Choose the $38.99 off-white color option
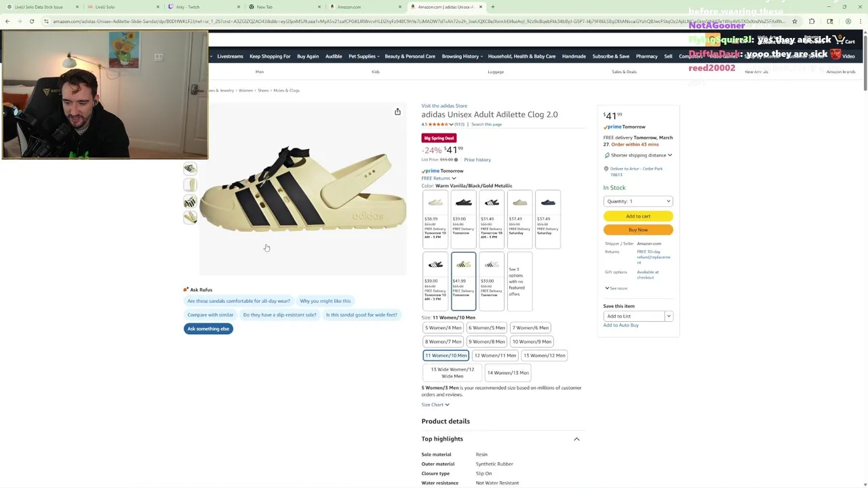The image size is (868, 488). point(435,219)
